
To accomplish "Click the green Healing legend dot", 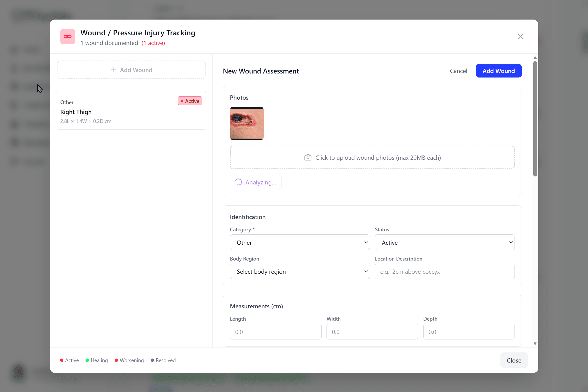I will point(87,360).
